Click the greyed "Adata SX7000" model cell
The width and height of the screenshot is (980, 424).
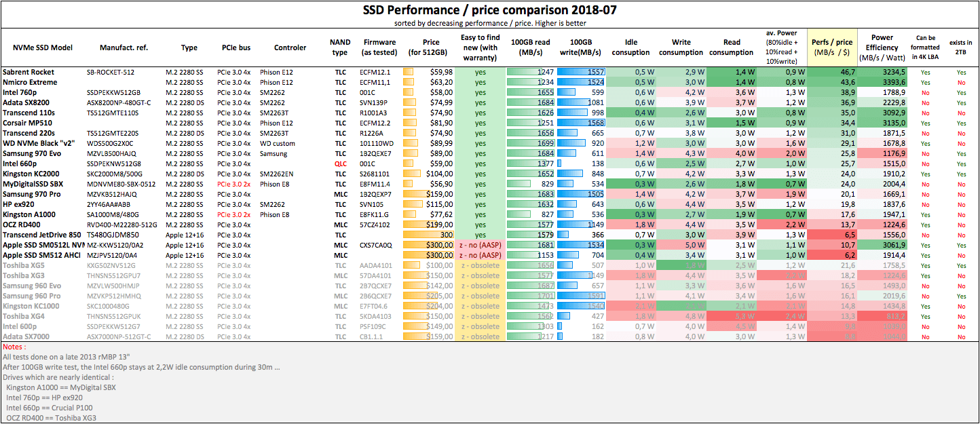[26, 336]
